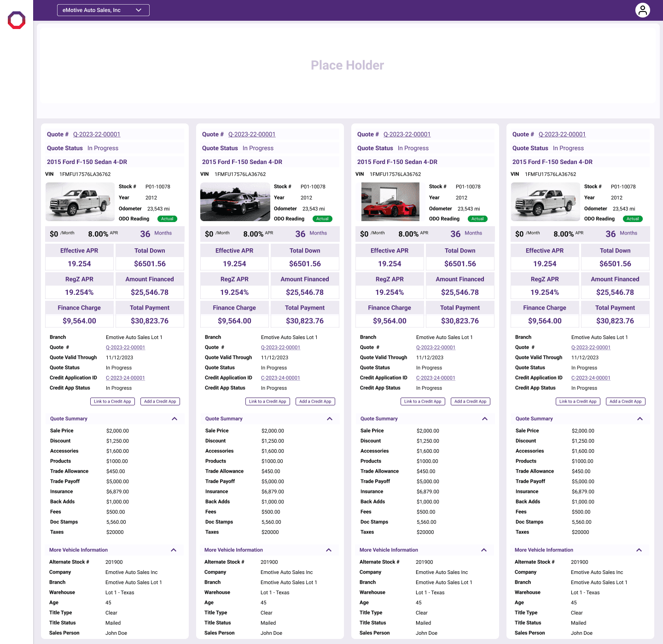
Task: Select the VIN '1FMFU17576LA36762' in the second card
Action: point(240,174)
